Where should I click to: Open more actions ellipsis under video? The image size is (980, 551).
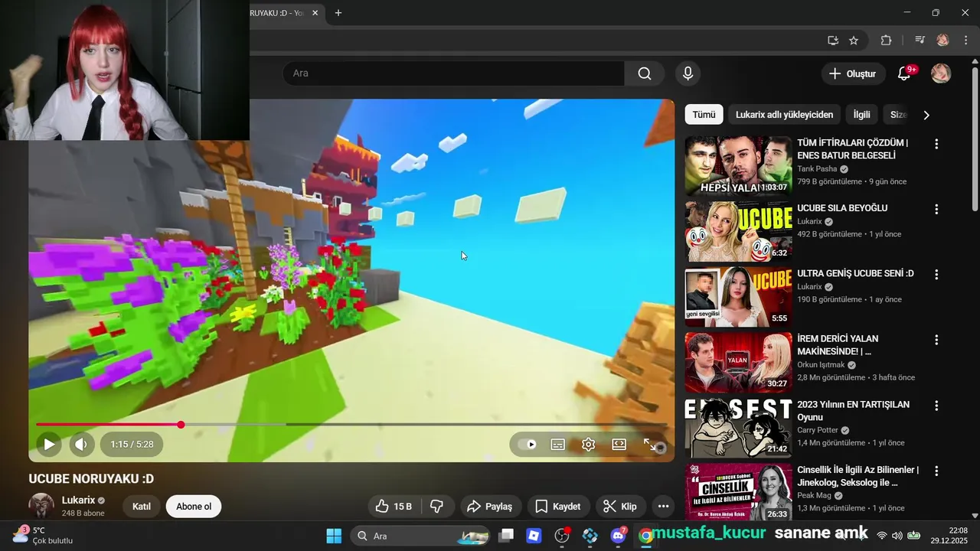tap(664, 507)
